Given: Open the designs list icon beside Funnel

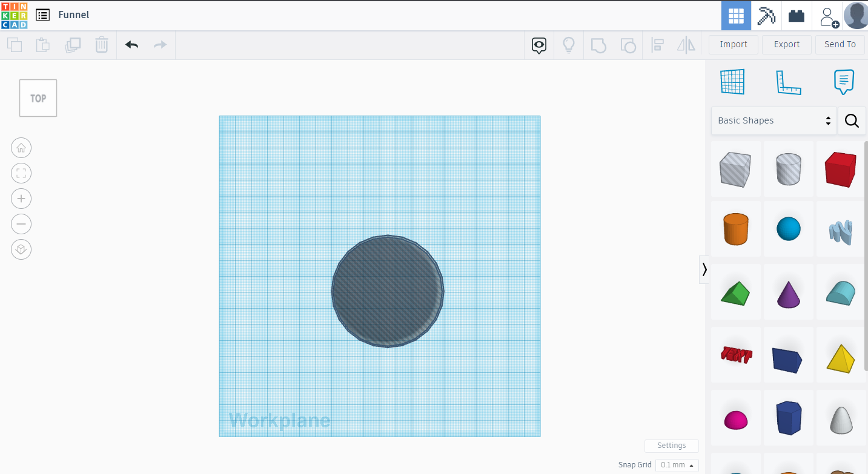Looking at the screenshot, I should click(x=42, y=15).
